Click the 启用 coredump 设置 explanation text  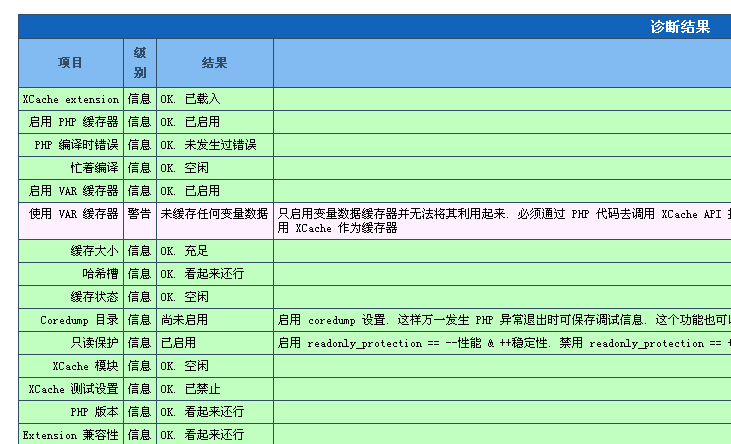[504, 320]
